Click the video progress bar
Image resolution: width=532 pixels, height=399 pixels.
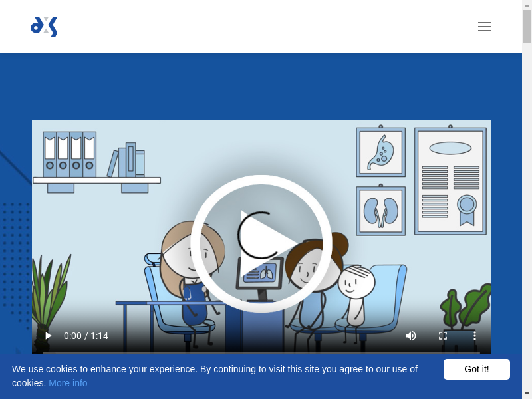point(261,351)
